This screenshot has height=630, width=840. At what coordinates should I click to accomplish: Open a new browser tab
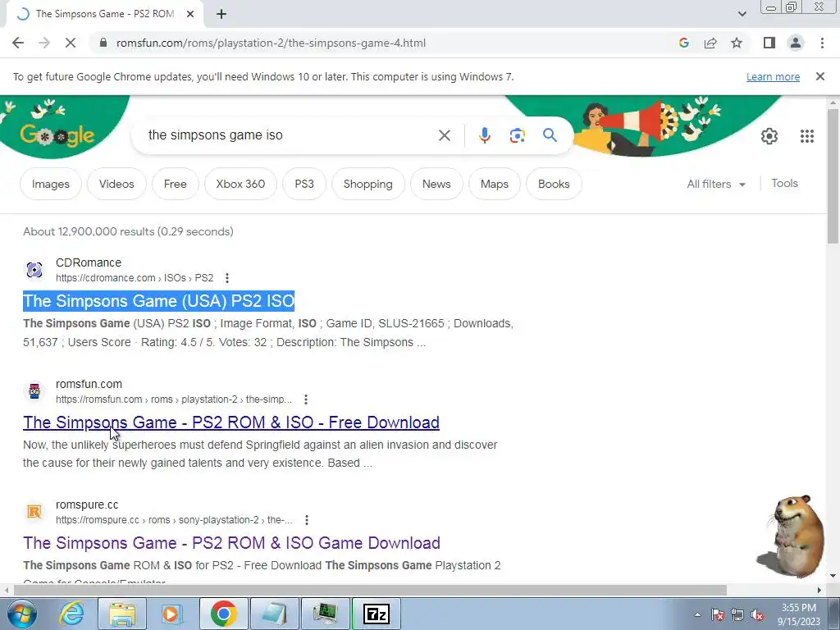[x=221, y=14]
